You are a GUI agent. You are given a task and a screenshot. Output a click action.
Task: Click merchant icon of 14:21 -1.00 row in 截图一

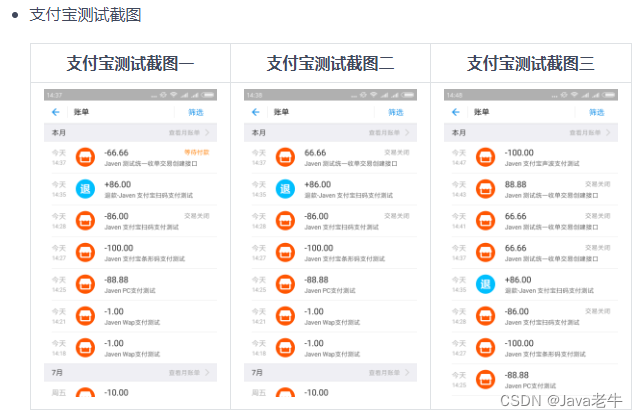click(85, 316)
